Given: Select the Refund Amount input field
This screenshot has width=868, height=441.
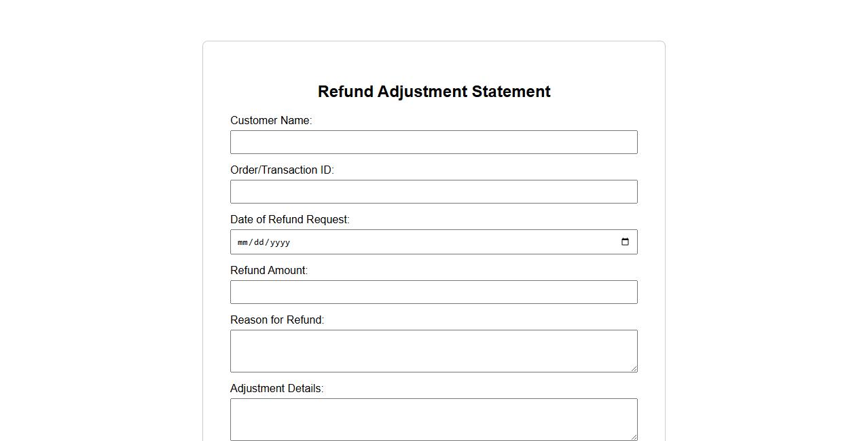Looking at the screenshot, I should pyautogui.click(x=433, y=292).
